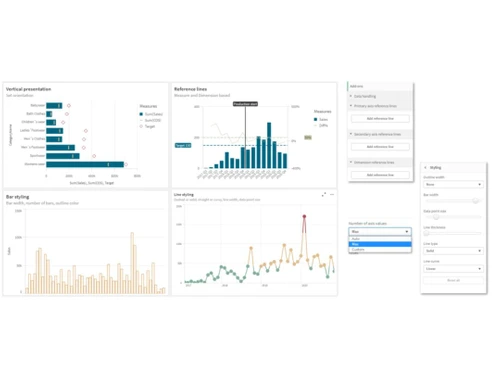This screenshot has width=500, height=375.
Task: Click the Line styling chart title
Action: (x=184, y=194)
